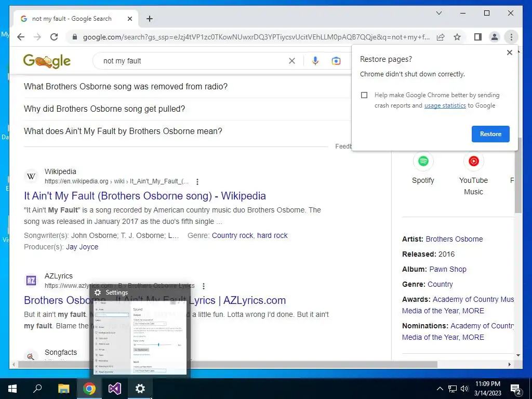Open notification center
The height and width of the screenshot is (399, 532).
[516, 389]
